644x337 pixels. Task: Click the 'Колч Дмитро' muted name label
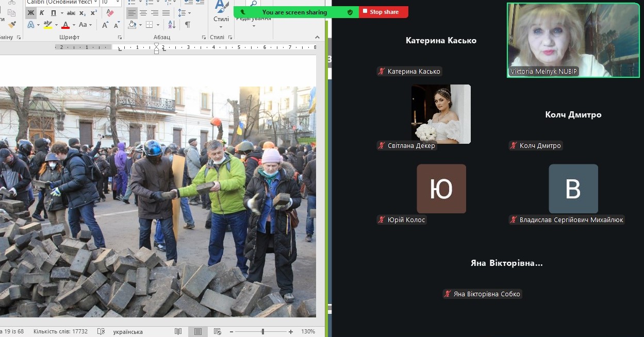click(535, 145)
